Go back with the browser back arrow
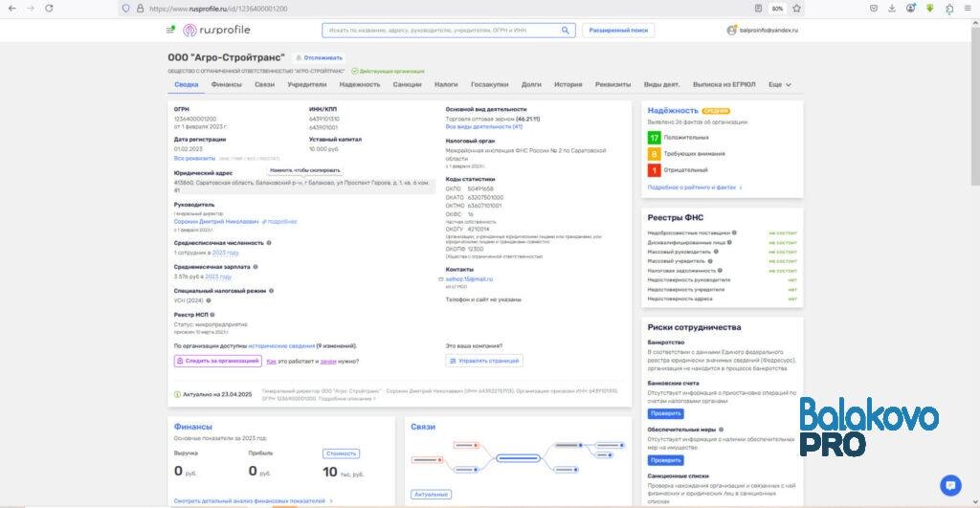The width and height of the screenshot is (980, 508). point(11,9)
